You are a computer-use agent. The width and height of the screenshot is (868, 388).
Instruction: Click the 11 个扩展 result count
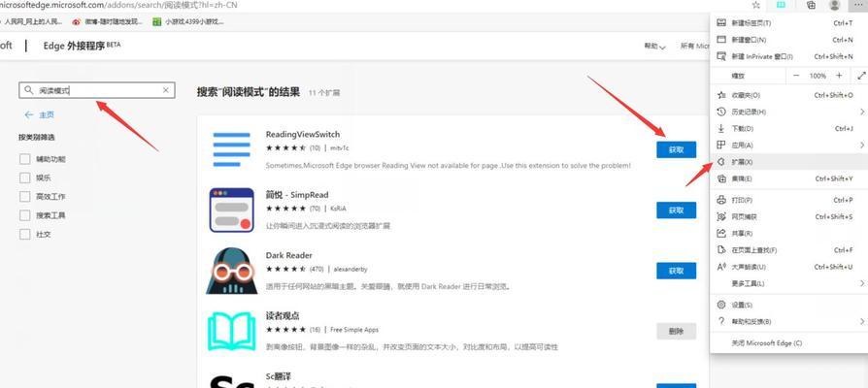coord(324,93)
